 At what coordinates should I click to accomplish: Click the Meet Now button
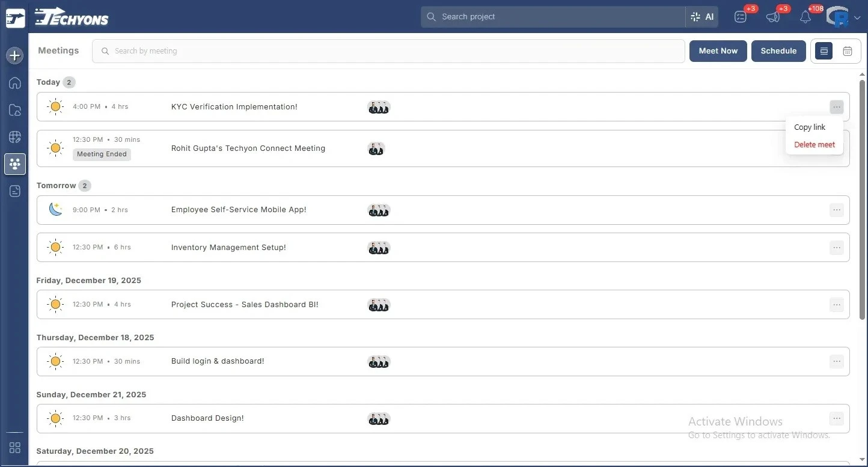click(718, 51)
